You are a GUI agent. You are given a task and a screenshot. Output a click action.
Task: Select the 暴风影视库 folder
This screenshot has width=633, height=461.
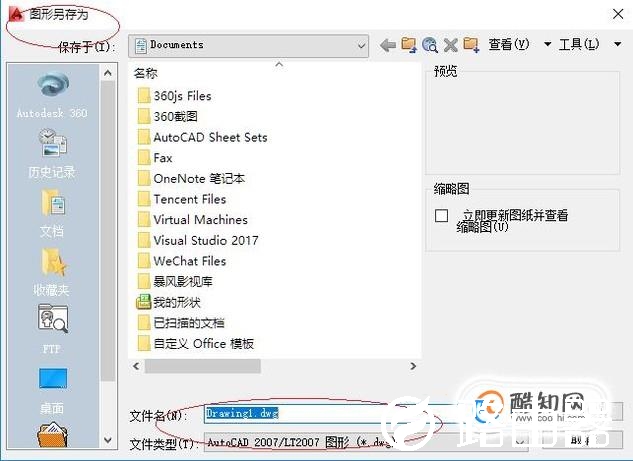pyautogui.click(x=175, y=281)
